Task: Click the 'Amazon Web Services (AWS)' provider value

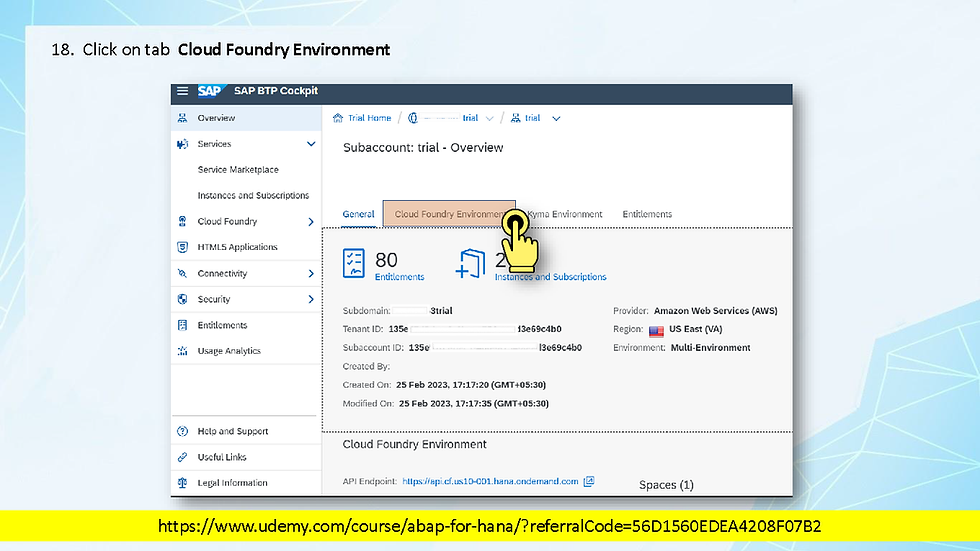Action: pyautogui.click(x=716, y=311)
